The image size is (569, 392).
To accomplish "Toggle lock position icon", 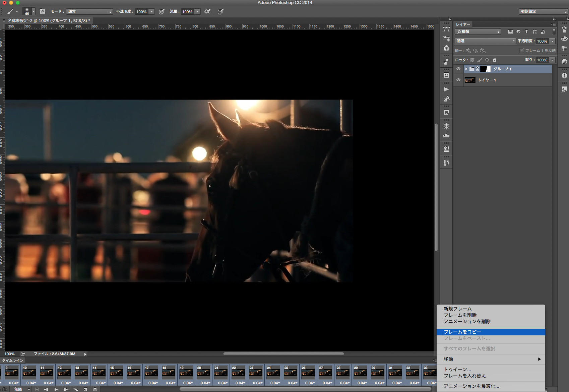I will [487, 60].
